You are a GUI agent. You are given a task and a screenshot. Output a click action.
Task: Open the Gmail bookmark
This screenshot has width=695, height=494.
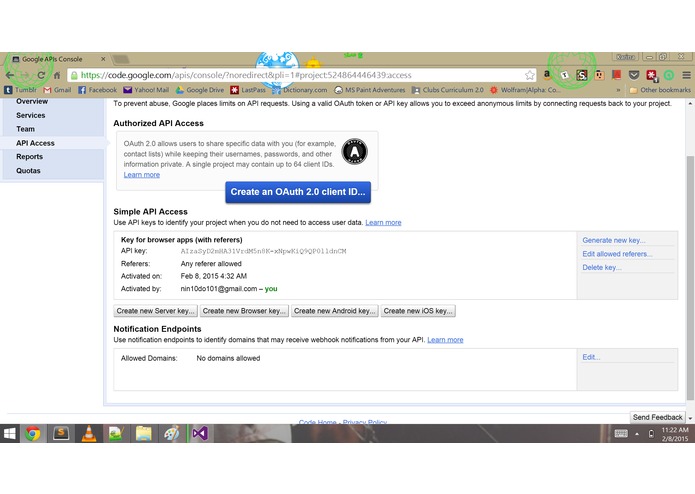click(57, 90)
